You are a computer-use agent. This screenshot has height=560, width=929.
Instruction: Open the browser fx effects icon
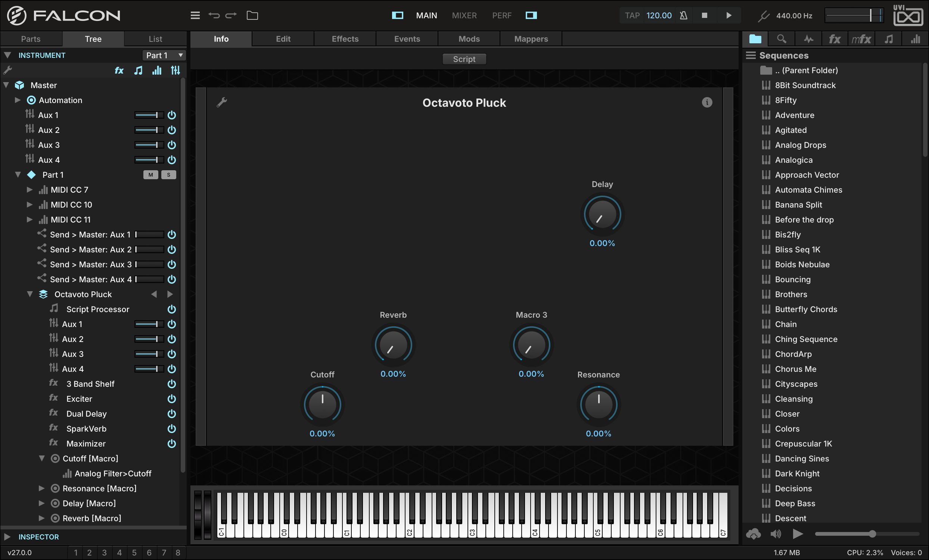point(835,39)
